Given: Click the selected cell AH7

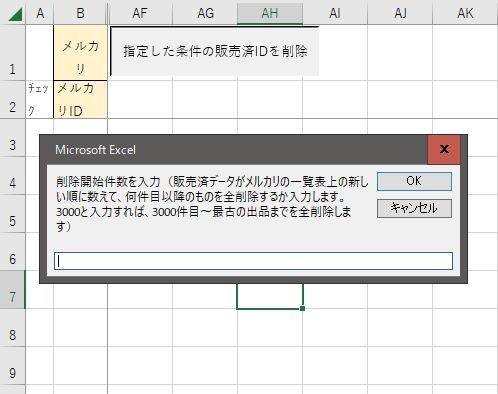Looking at the screenshot, I should coord(270,296).
